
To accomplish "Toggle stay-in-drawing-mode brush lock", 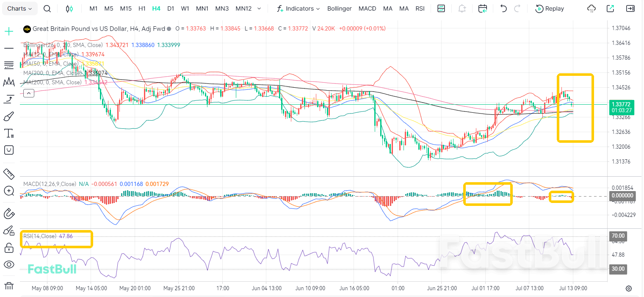I will tap(9, 230).
